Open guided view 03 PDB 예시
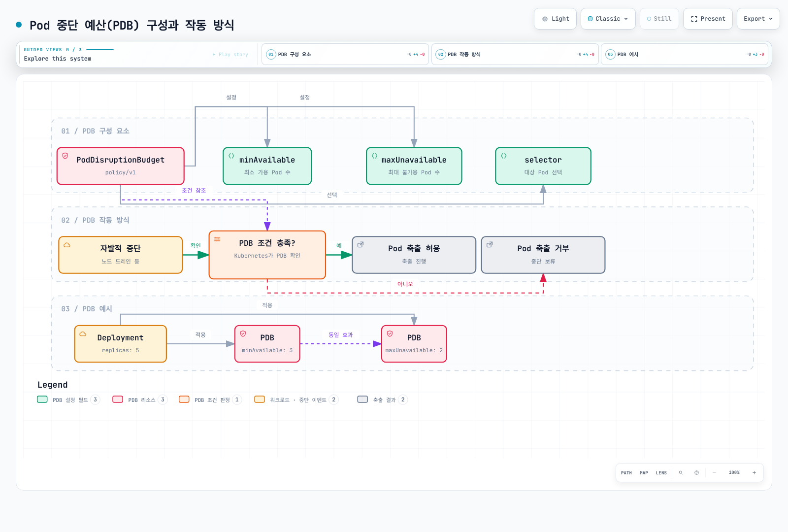 [x=685, y=54]
